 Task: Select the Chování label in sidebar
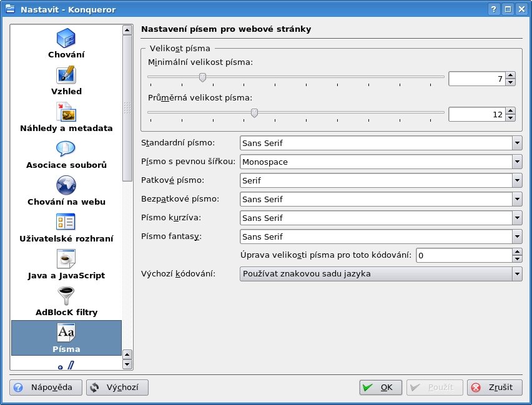[66, 55]
